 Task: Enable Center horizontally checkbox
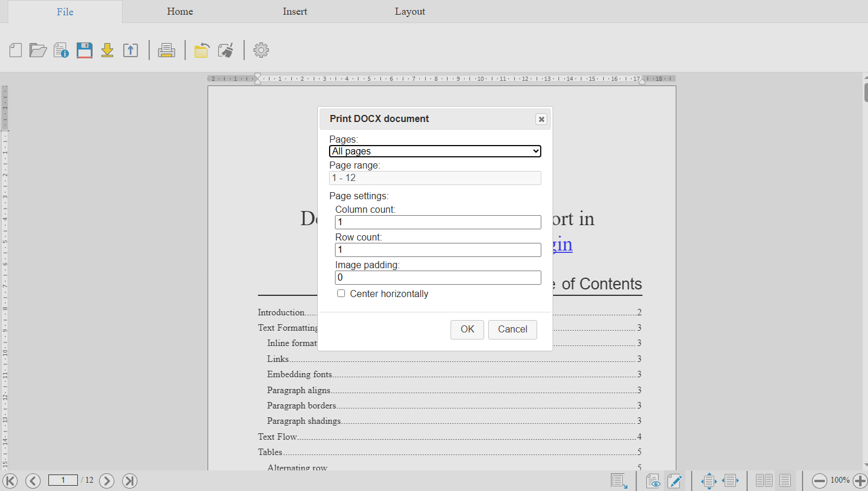tap(341, 294)
